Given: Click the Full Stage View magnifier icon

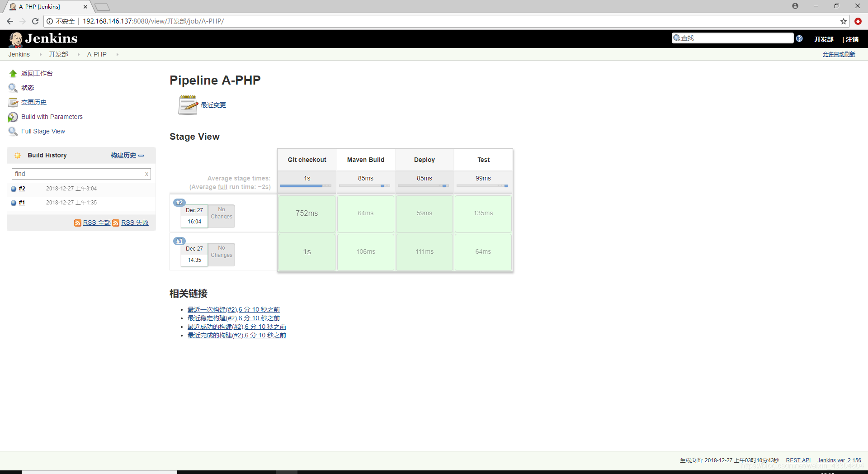Looking at the screenshot, I should coord(13,131).
